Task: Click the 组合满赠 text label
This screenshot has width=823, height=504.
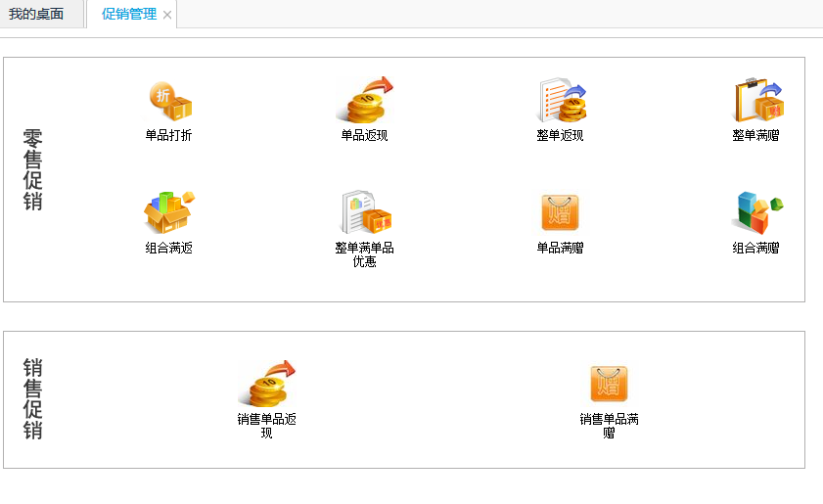Action: click(756, 249)
